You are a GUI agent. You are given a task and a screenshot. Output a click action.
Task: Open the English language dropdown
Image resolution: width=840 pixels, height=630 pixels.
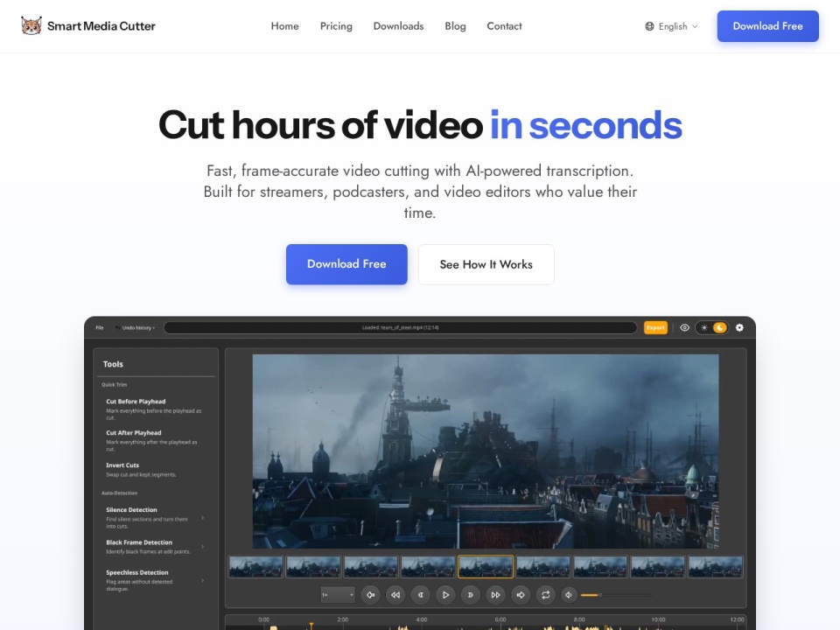pos(671,26)
